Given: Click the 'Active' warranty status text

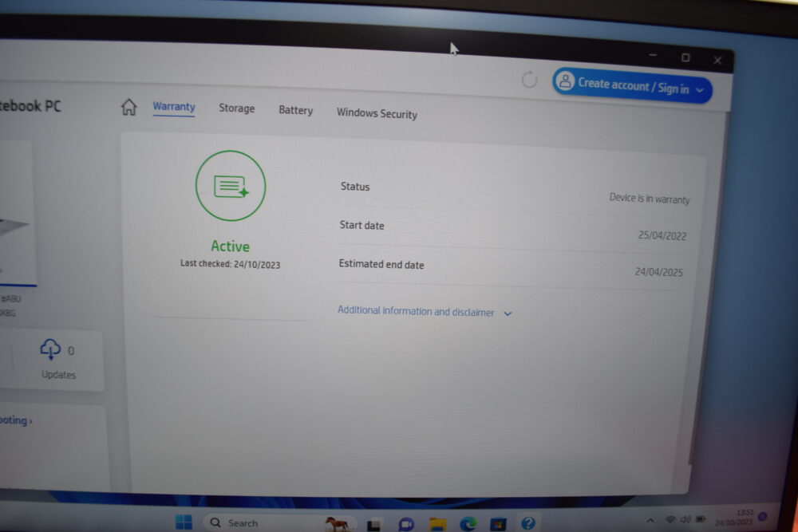Looking at the screenshot, I should pos(230,246).
